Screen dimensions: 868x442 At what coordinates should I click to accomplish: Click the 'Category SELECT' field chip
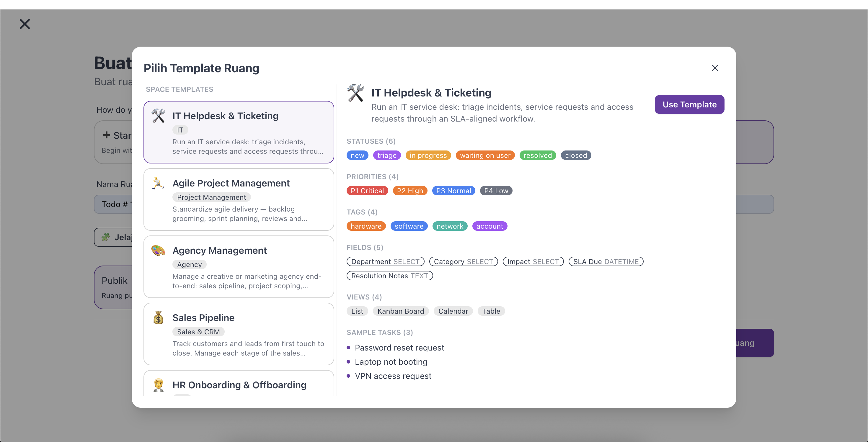463,261
